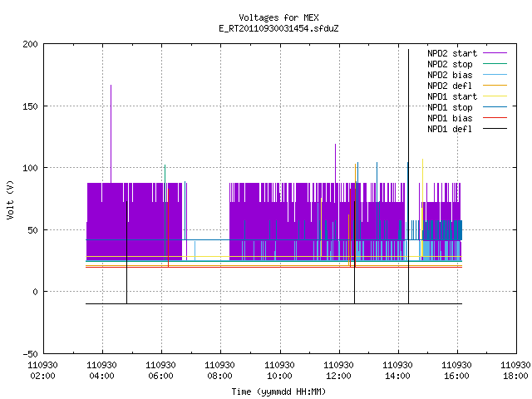Click the orange NPD2 defl legend line
532x399 pixels.
click(x=495, y=85)
